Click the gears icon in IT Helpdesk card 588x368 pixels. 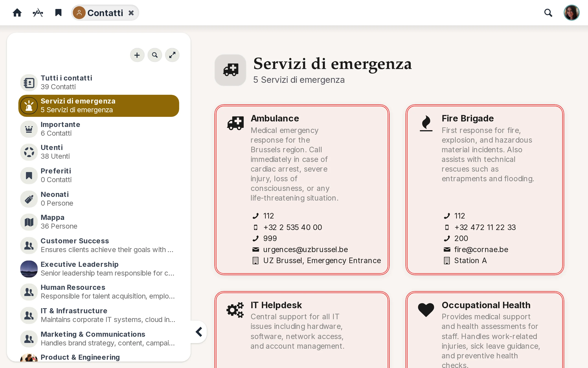click(235, 310)
